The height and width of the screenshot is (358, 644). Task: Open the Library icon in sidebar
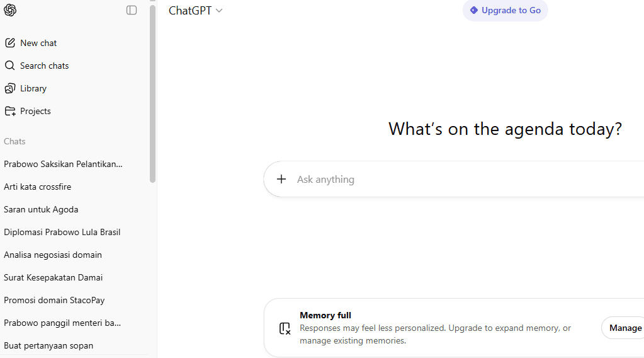[10, 88]
